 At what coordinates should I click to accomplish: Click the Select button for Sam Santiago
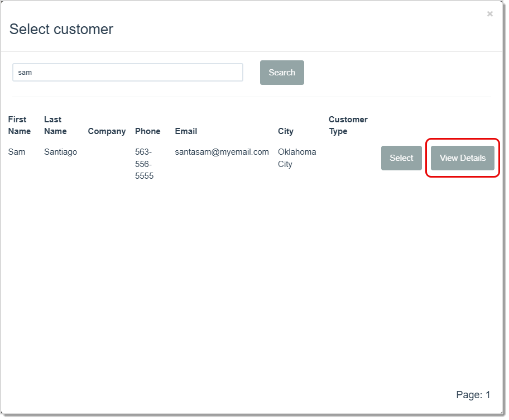(401, 158)
